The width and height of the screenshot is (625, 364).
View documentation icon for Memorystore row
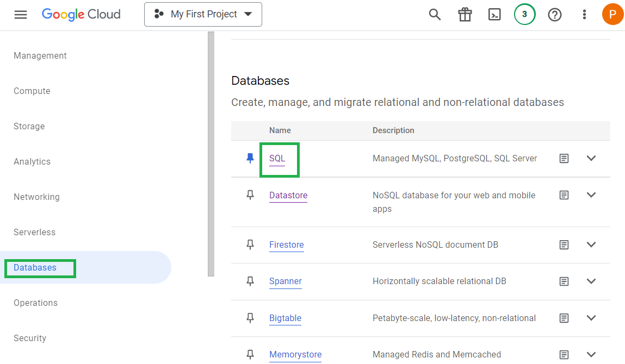pos(564,354)
